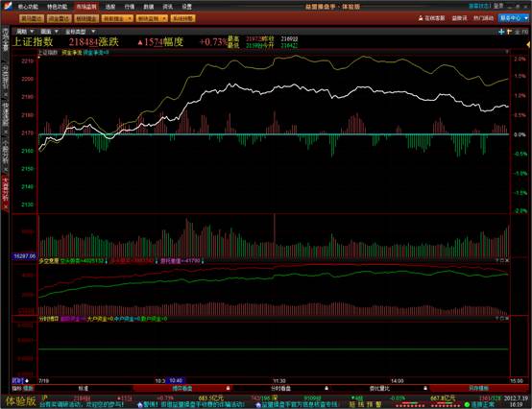The height and width of the screenshot is (409, 532).
Task: Select the 标准 bottom tab
Action: (x=84, y=388)
